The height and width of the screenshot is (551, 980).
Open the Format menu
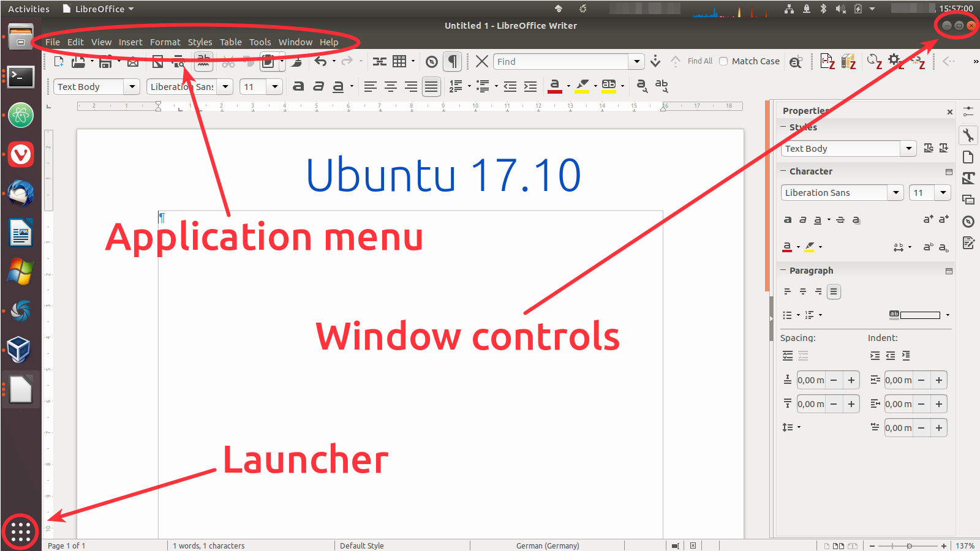[x=165, y=42]
